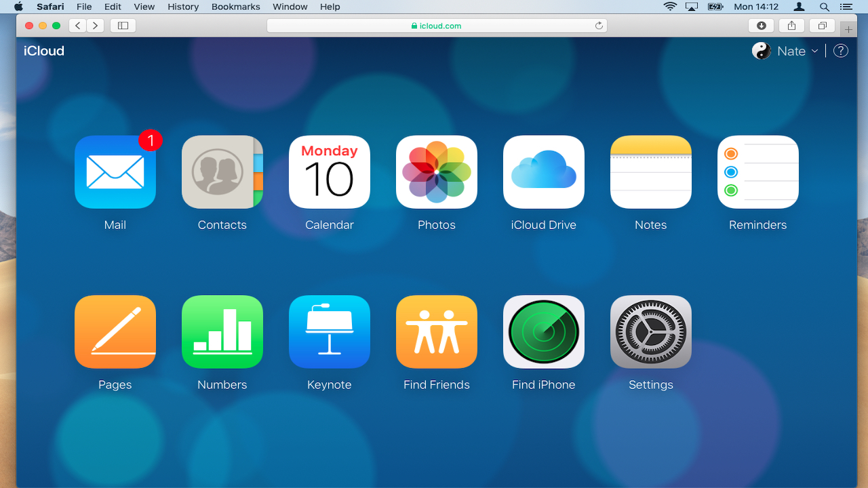Open the View menu
868x488 pixels.
point(144,7)
